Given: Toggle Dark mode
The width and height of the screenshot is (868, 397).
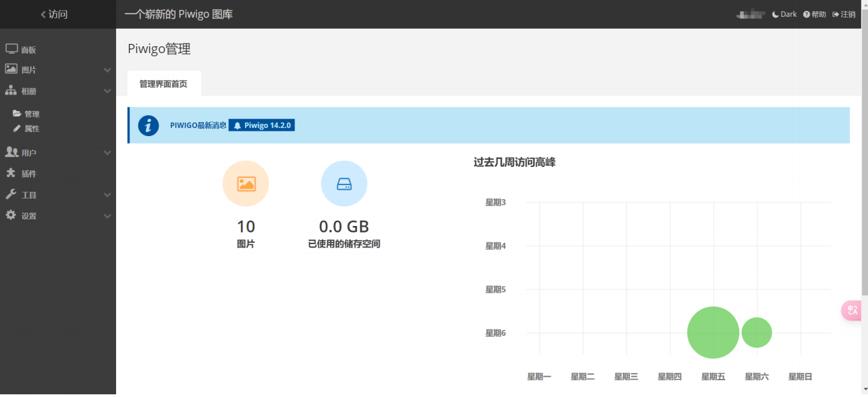Looking at the screenshot, I should pos(784,14).
